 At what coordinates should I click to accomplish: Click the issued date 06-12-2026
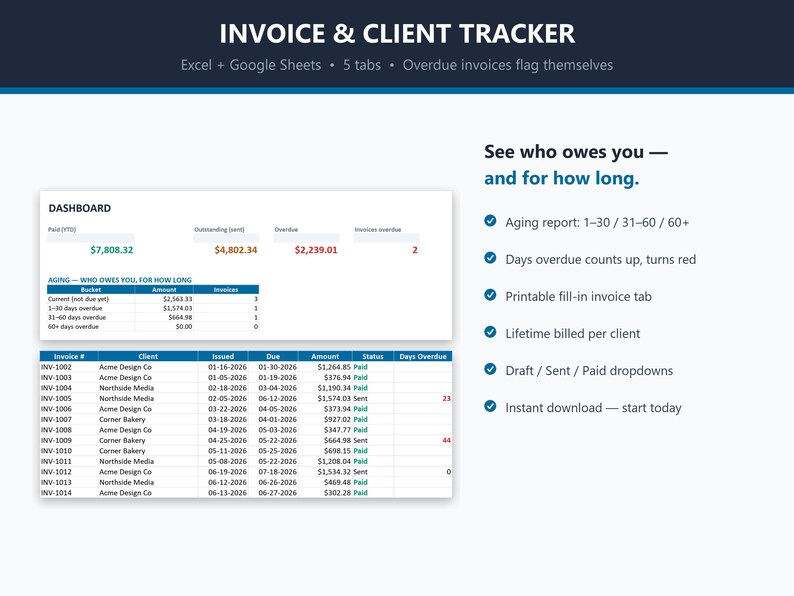click(x=227, y=483)
